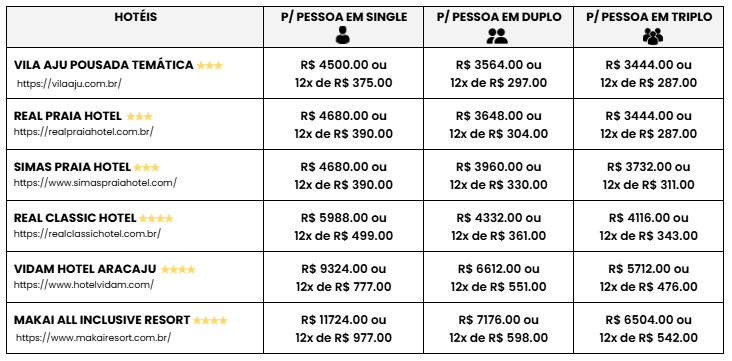Click Real Praia Hotel star rating
Image resolution: width=732 pixels, height=361 pixels.
tap(139, 116)
